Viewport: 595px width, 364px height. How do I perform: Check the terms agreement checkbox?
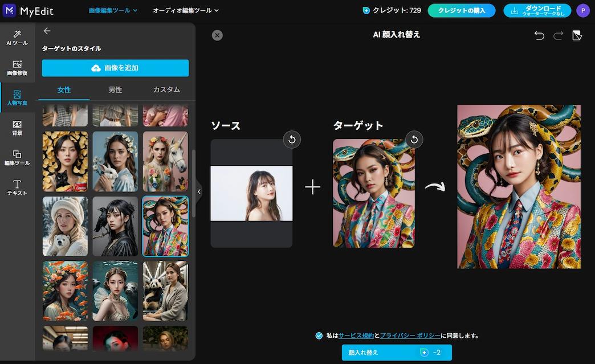click(x=319, y=336)
